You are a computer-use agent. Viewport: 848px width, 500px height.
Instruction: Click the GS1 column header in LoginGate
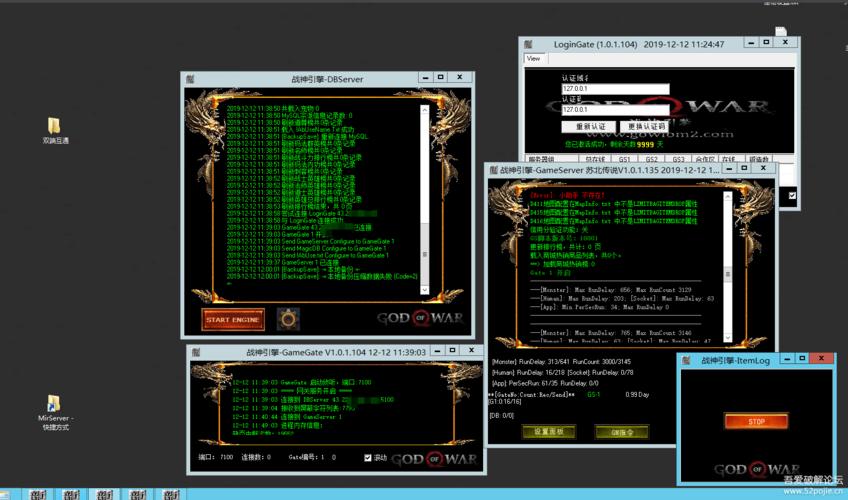(624, 159)
